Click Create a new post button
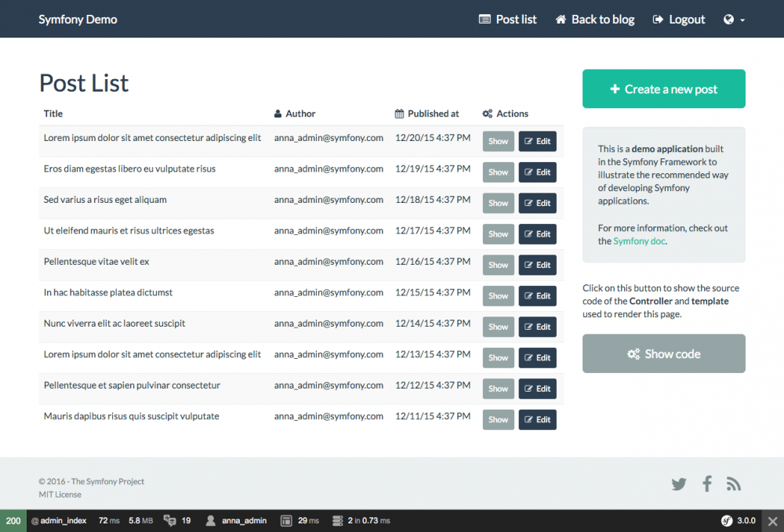This screenshot has height=532, width=784. 663,89
